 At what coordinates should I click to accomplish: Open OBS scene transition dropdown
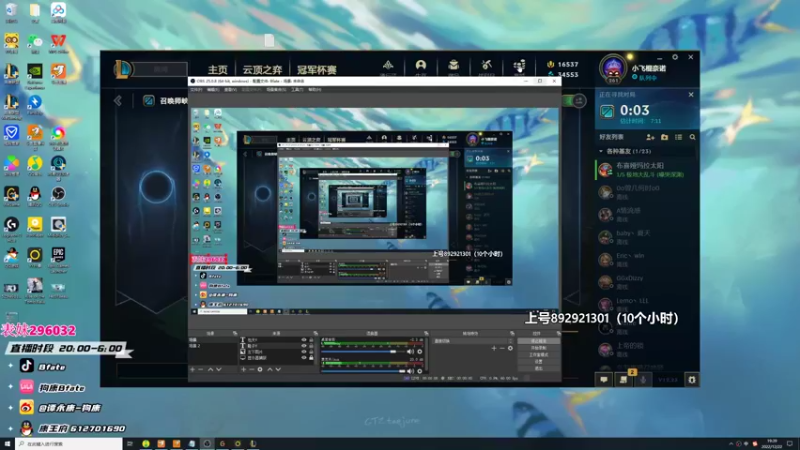473,341
